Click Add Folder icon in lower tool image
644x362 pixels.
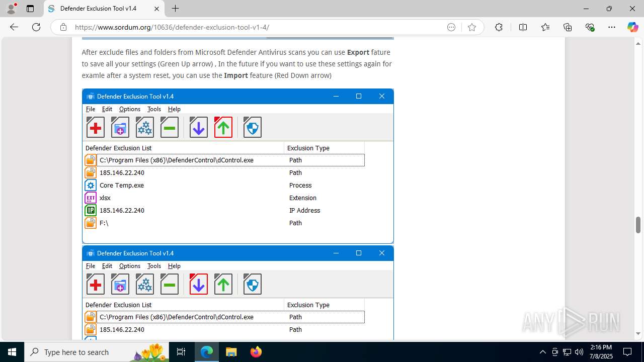click(x=120, y=285)
